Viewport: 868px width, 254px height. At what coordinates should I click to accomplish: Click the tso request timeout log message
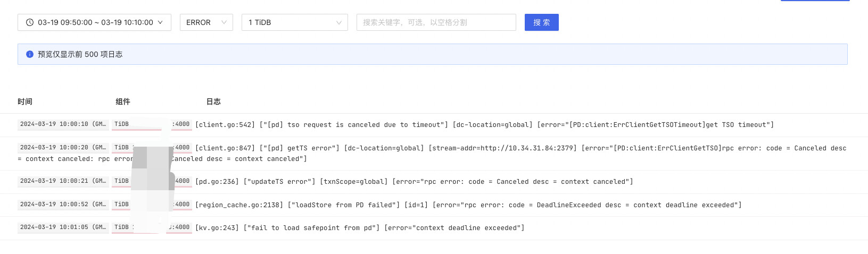[x=484, y=125]
